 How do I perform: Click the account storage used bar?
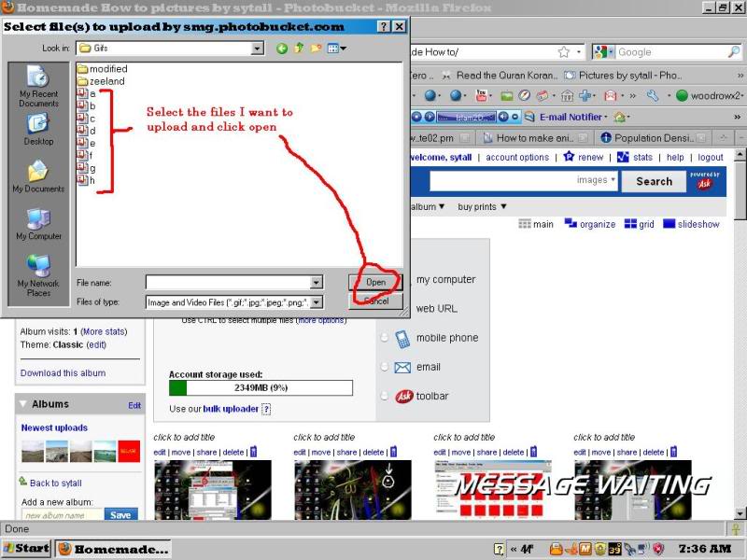(x=261, y=387)
